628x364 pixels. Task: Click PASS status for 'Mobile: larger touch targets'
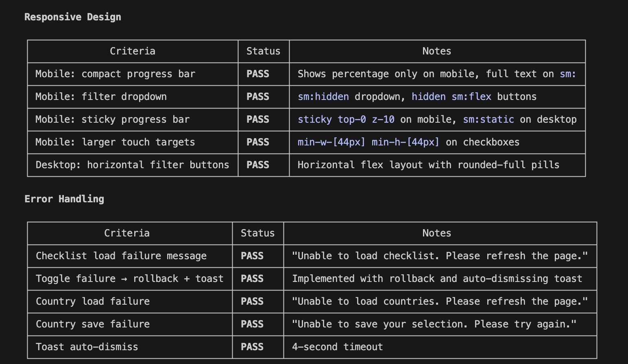pyautogui.click(x=258, y=142)
